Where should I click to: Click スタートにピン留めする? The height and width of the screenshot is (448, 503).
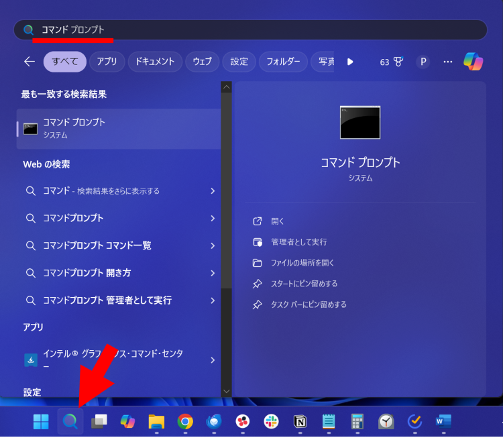click(295, 284)
